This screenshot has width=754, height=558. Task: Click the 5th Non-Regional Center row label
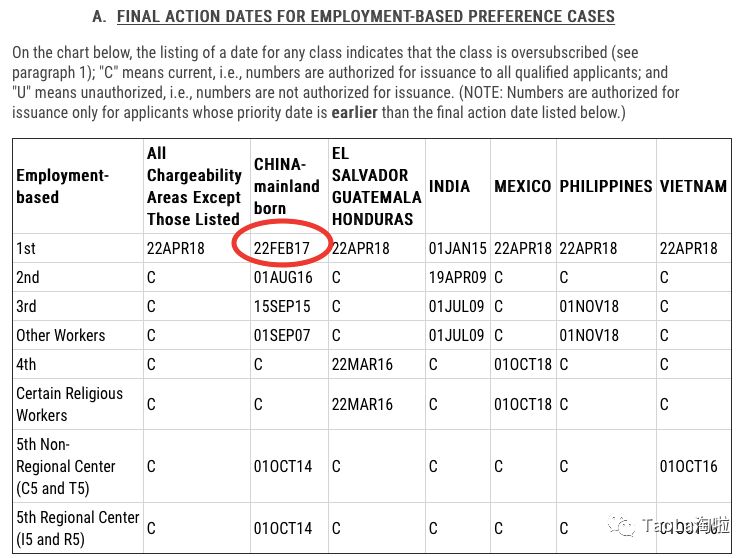point(66,466)
